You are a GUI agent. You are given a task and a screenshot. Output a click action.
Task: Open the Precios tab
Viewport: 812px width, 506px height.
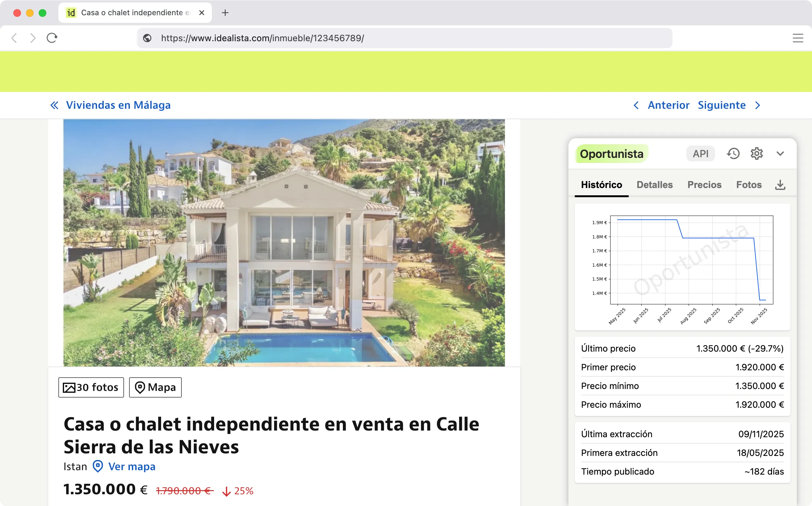click(x=704, y=185)
